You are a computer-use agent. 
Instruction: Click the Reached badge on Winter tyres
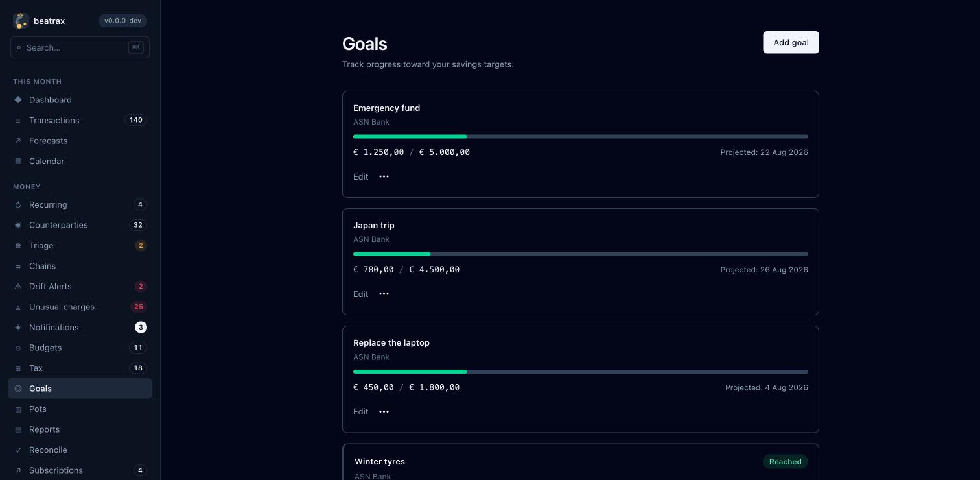tap(785, 462)
